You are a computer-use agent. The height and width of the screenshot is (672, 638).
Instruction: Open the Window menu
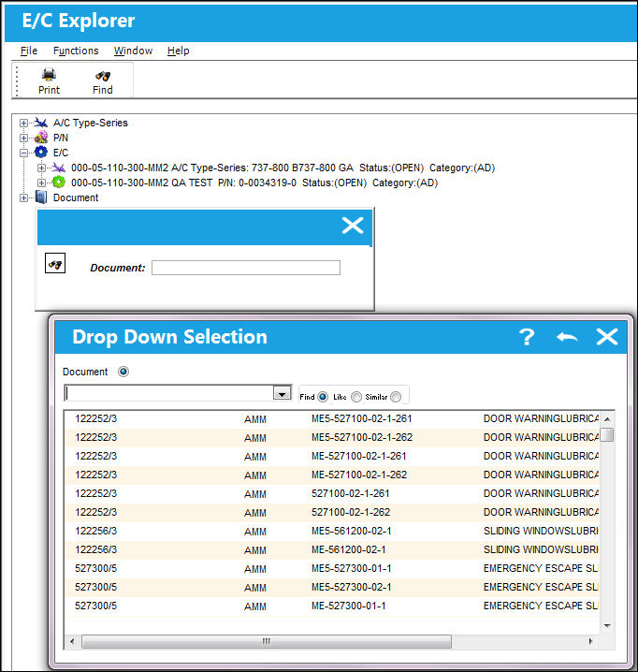[x=133, y=51]
